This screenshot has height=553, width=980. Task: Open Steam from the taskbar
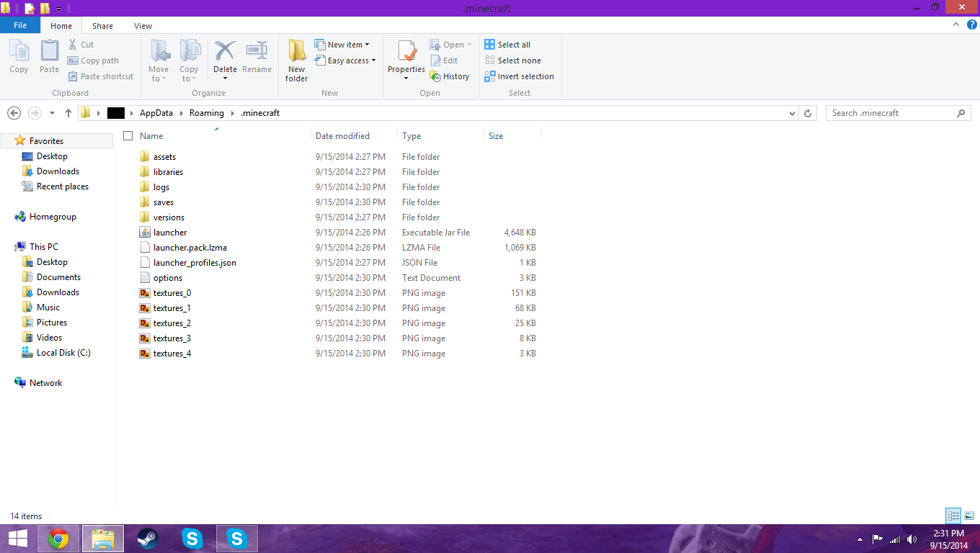click(148, 539)
